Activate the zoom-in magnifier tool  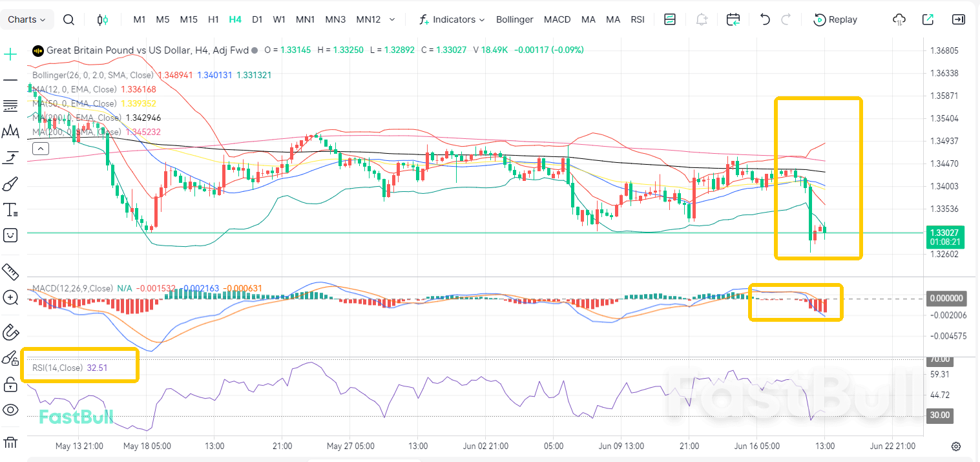(10, 297)
